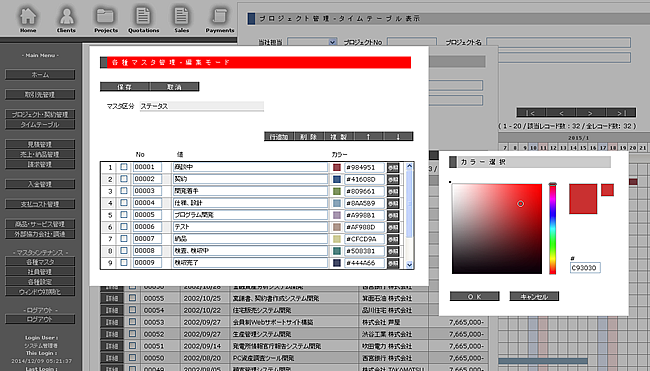The width and height of the screenshot is (650, 371).
Task: Select 入金管理 in the main menu
Action: (x=40, y=184)
